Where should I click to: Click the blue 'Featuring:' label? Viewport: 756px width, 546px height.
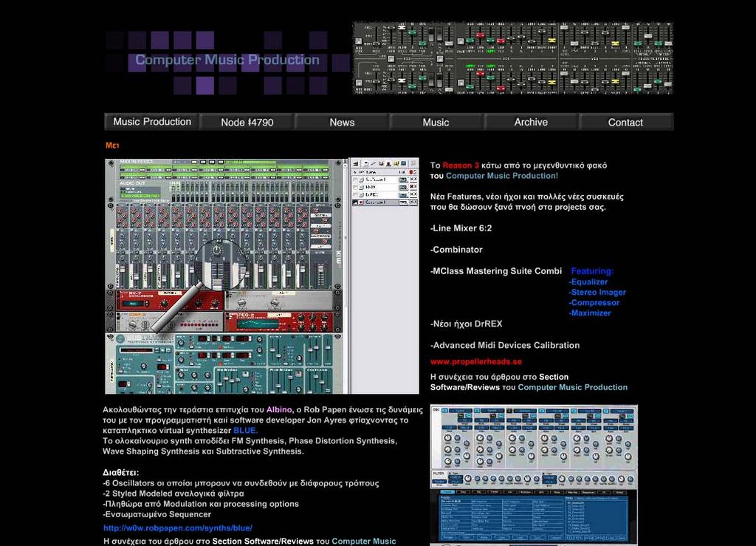(592, 271)
